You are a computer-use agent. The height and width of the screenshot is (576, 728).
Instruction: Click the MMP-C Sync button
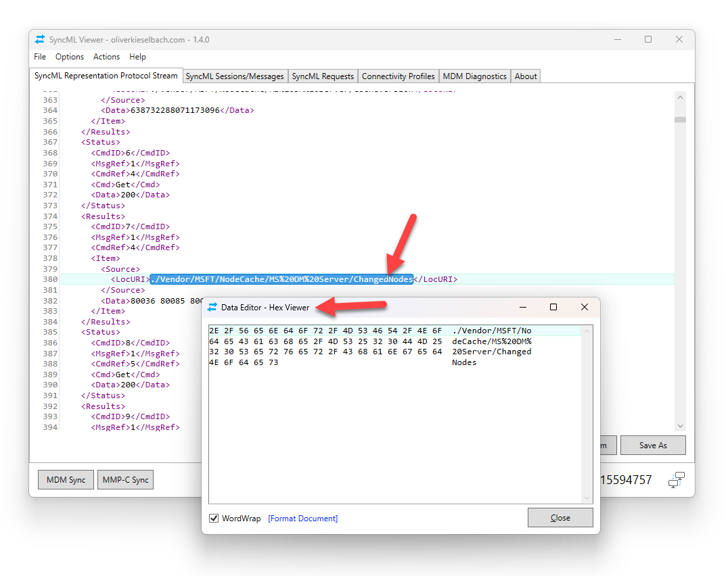125,479
